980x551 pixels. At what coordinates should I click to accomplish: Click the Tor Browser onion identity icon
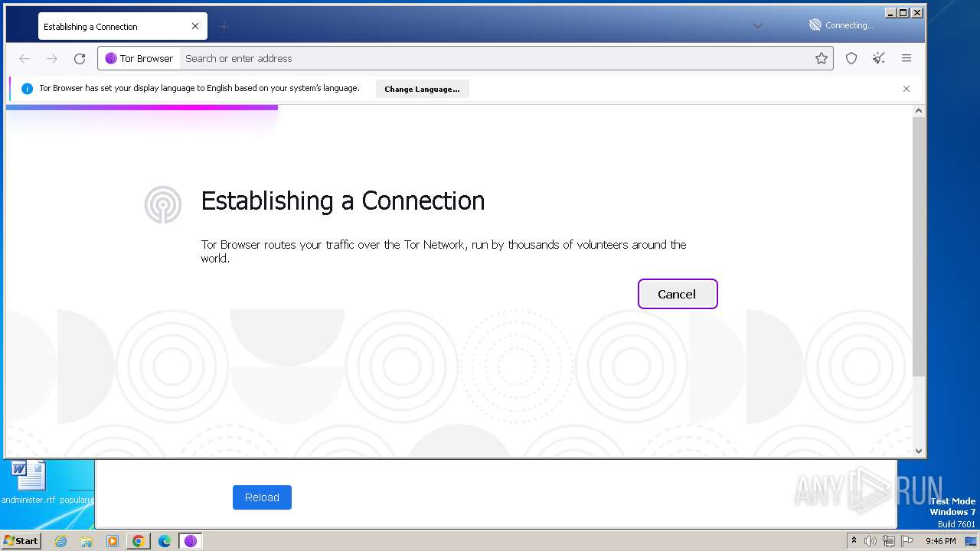click(111, 58)
